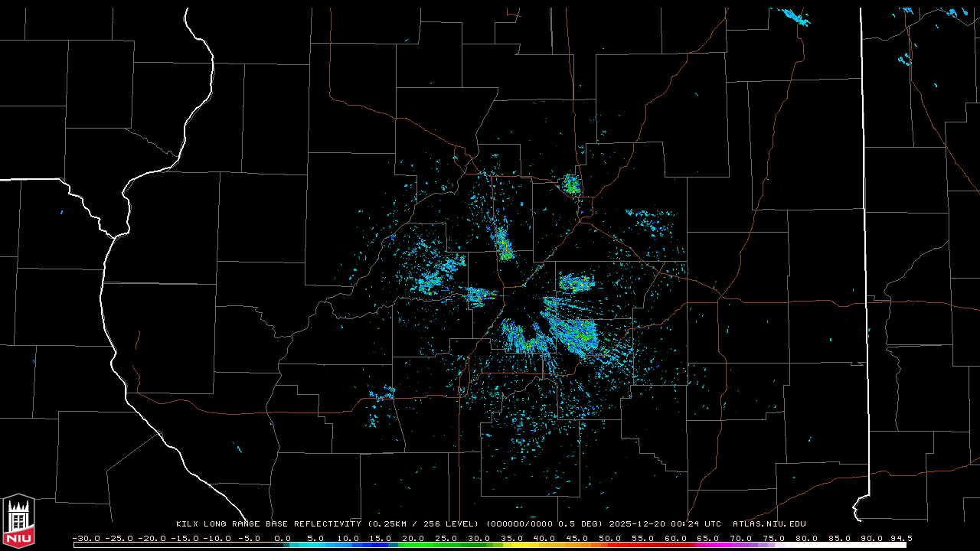The height and width of the screenshot is (551, 980).
Task: Click the 65.0 color scale label
Action: pos(708,538)
